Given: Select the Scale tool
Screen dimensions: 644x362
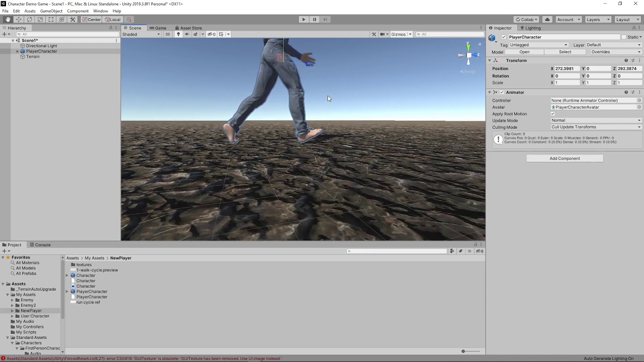Looking at the screenshot, I should click(x=40, y=20).
